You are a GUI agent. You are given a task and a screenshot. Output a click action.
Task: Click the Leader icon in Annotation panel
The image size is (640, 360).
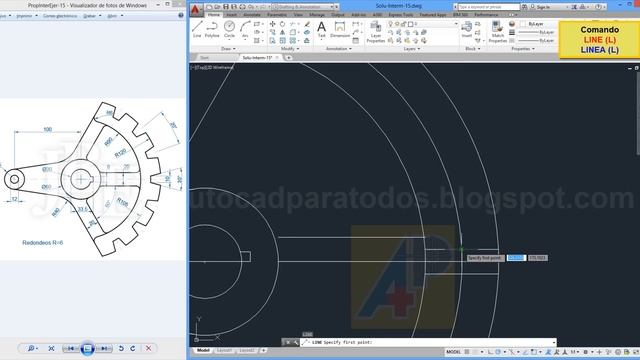click(x=356, y=32)
